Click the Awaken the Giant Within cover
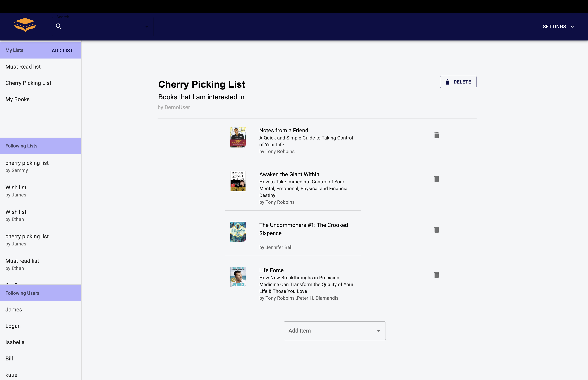Viewport: 588px width, 380px height. [238, 181]
